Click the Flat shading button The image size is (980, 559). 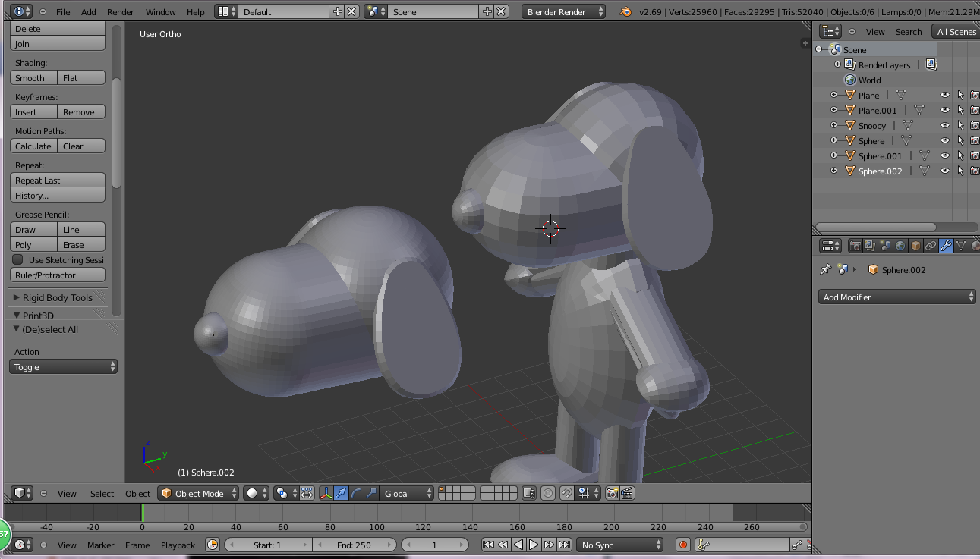coord(81,77)
